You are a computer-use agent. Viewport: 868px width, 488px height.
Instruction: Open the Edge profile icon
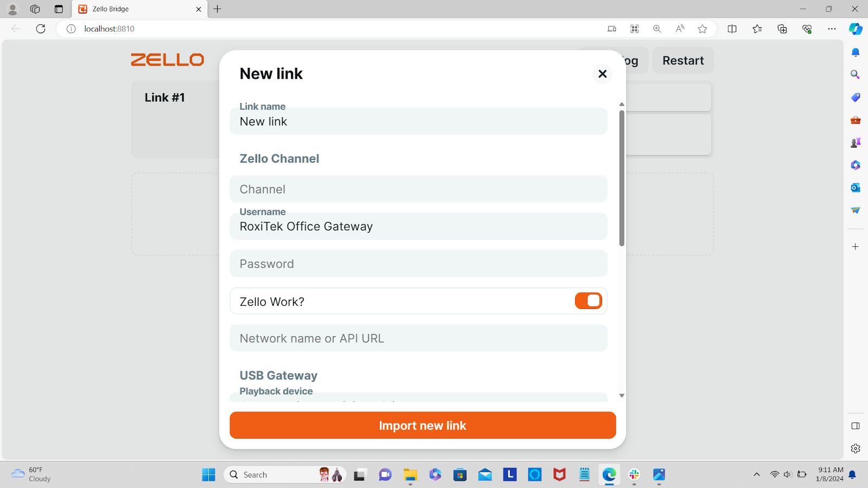pos(12,9)
